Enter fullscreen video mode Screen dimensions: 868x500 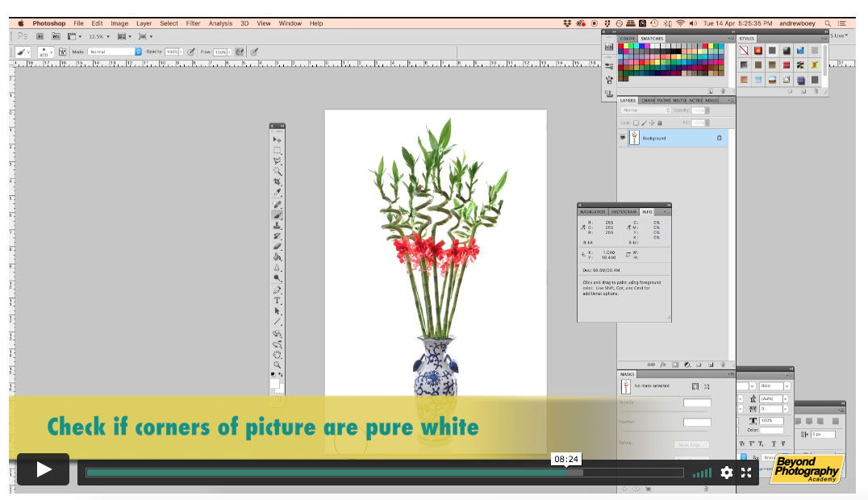pos(746,473)
